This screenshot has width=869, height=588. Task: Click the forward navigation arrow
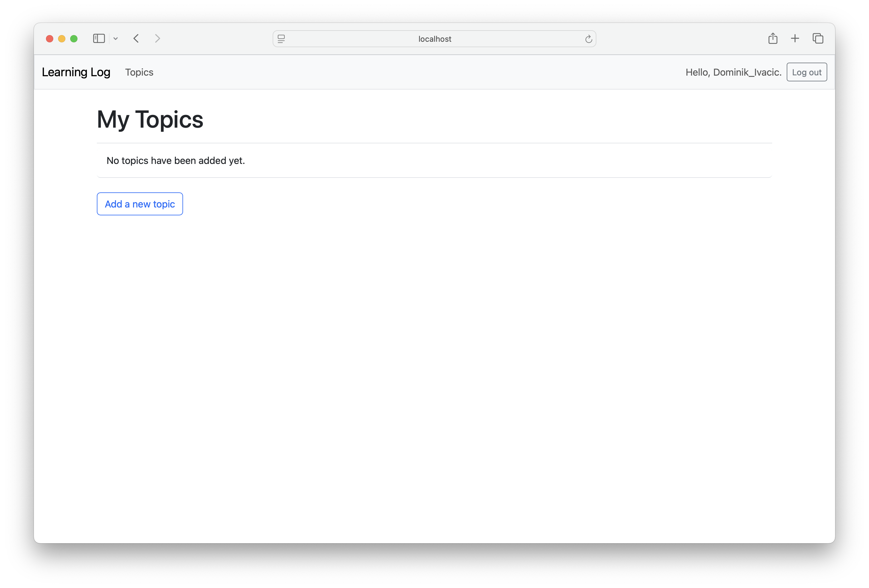tap(157, 38)
